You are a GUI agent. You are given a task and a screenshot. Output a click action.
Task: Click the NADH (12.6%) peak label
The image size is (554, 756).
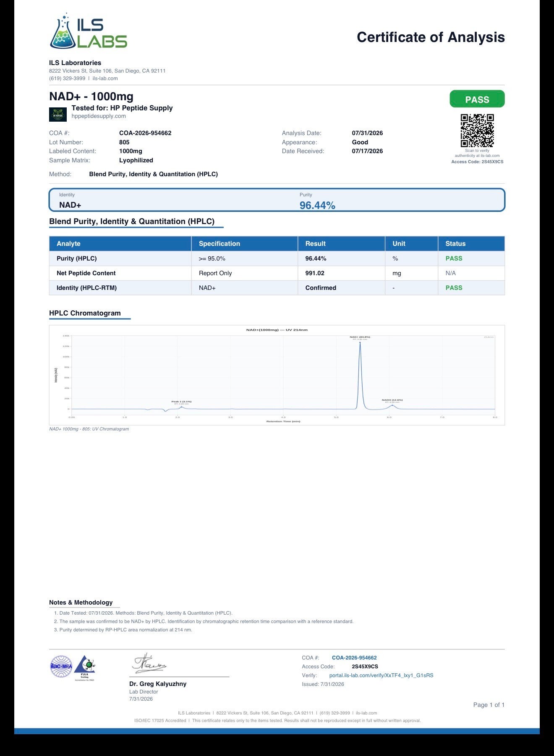(392, 400)
